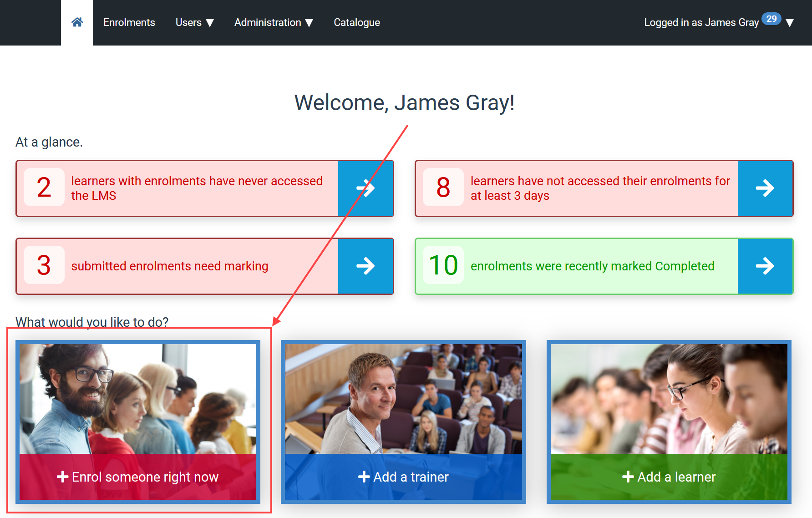Click the plus icon beside 'Add a learner'

[628, 477]
